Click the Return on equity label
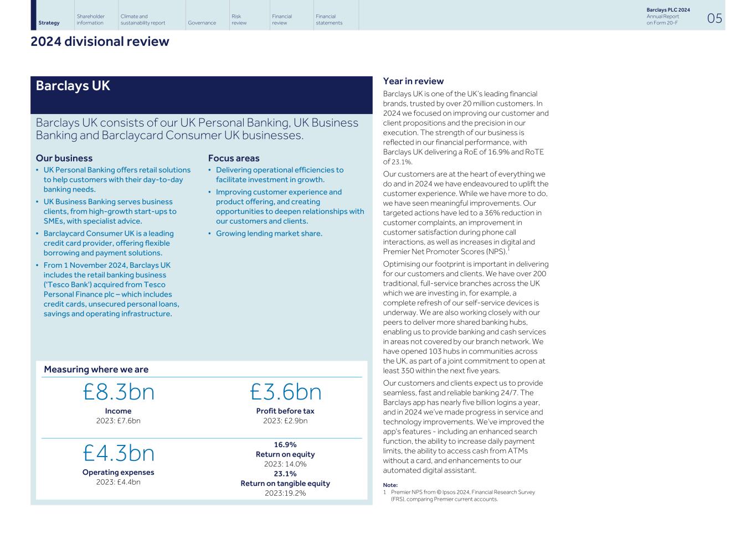 (x=285, y=454)
